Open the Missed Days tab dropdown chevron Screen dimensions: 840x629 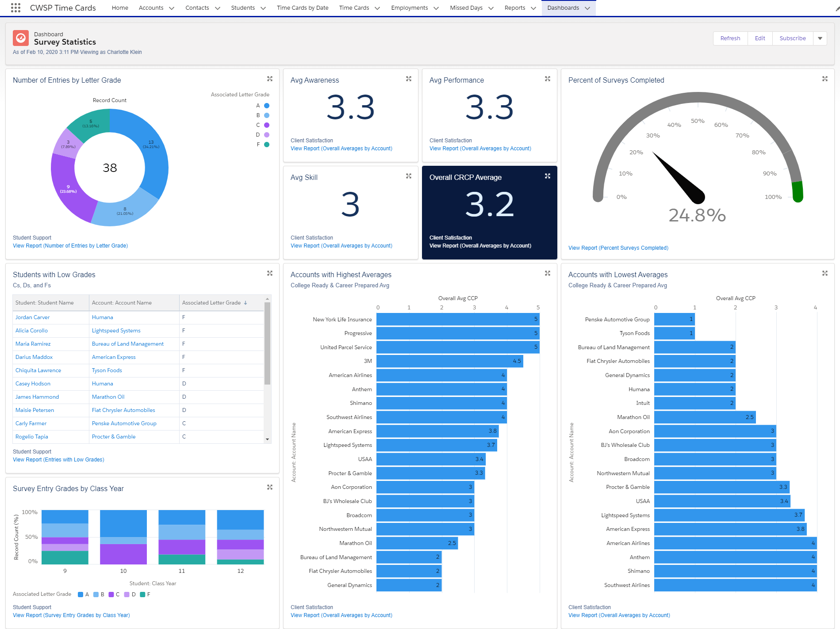click(491, 8)
